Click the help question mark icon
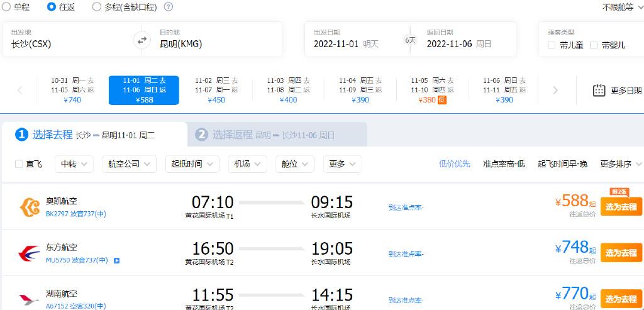 pyautogui.click(x=169, y=7)
